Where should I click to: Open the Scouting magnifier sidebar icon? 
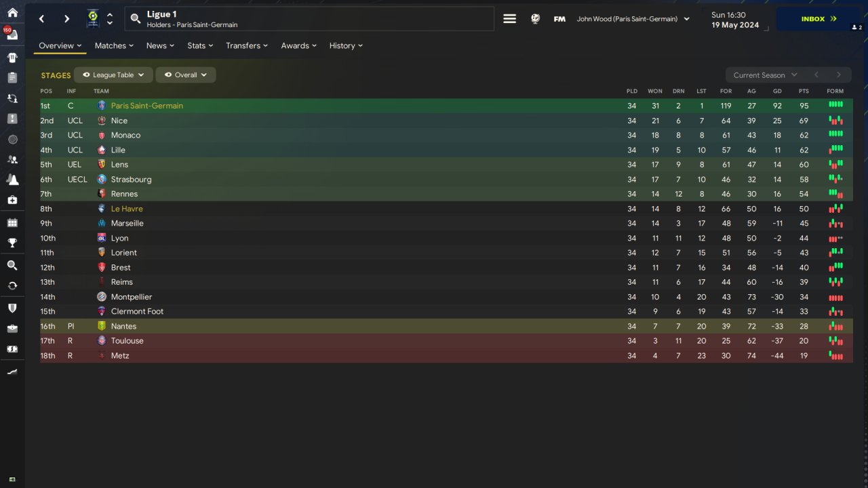tap(12, 265)
